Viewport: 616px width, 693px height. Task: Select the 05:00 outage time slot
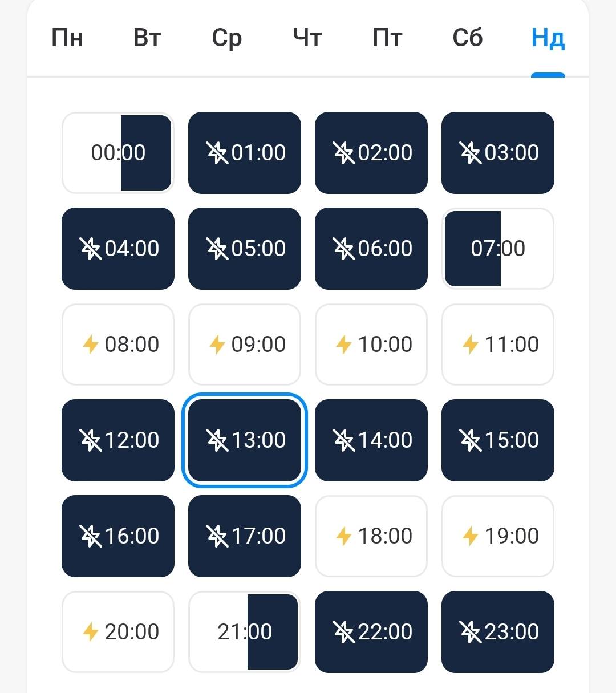(x=245, y=249)
